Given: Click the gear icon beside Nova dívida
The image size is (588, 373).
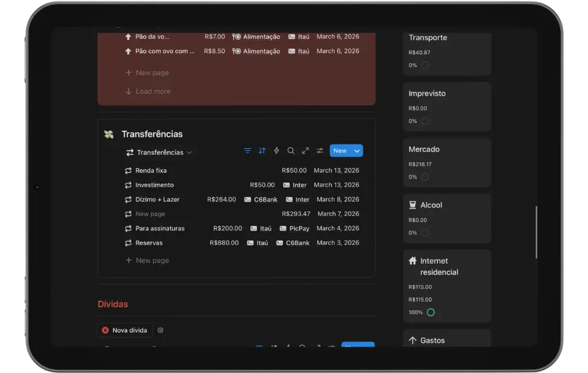Looking at the screenshot, I should click(x=161, y=330).
